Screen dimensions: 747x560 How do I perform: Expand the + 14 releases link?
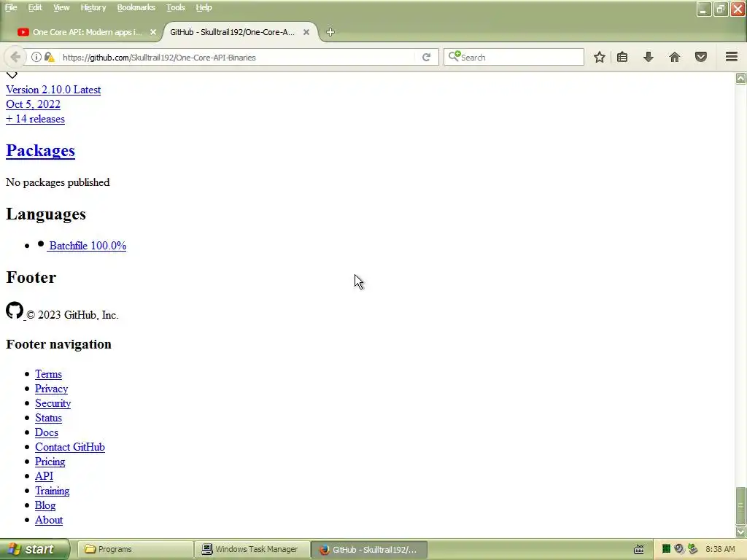[x=35, y=119]
